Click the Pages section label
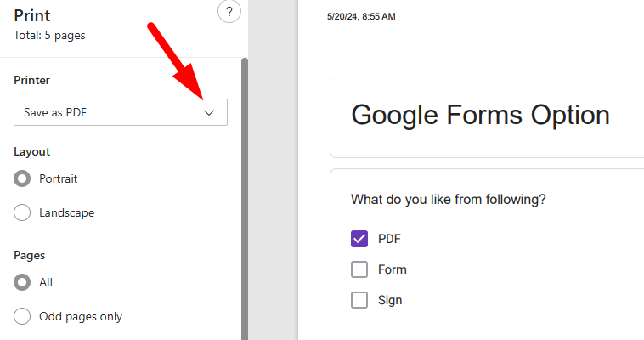This screenshot has width=644, height=340. (29, 255)
